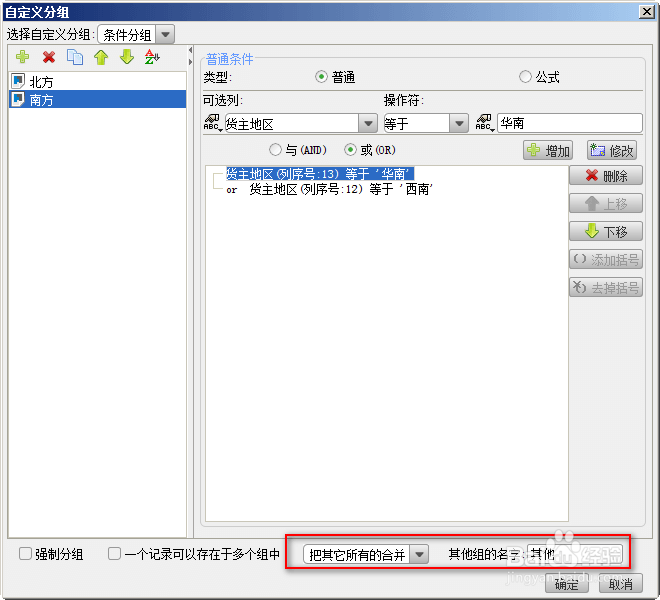The width and height of the screenshot is (660, 600).
Task: Choose the 与(AND) radio button
Action: (x=275, y=150)
